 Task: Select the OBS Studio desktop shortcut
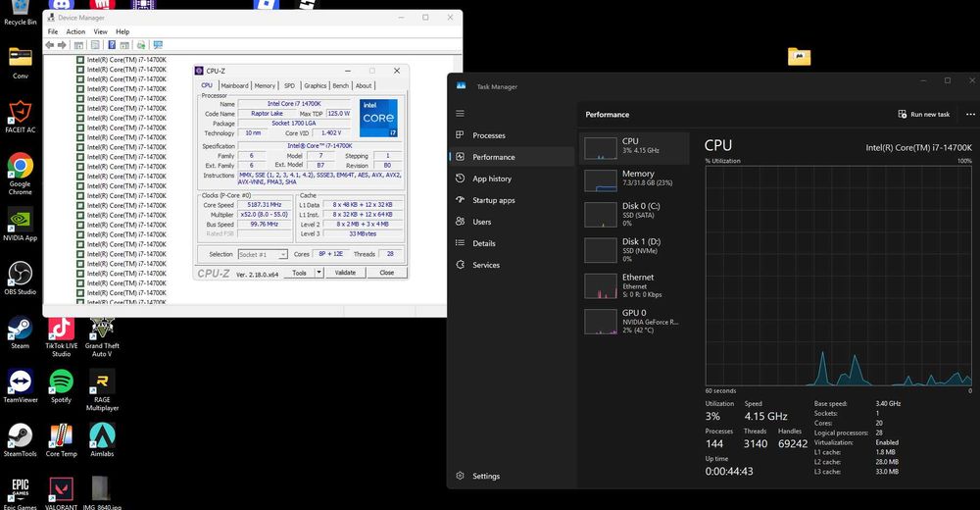click(20, 279)
